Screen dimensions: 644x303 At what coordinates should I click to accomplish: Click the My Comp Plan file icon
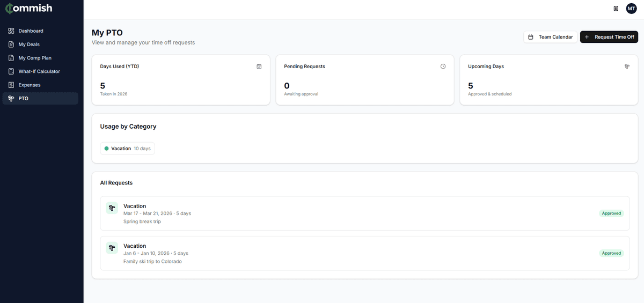11,58
